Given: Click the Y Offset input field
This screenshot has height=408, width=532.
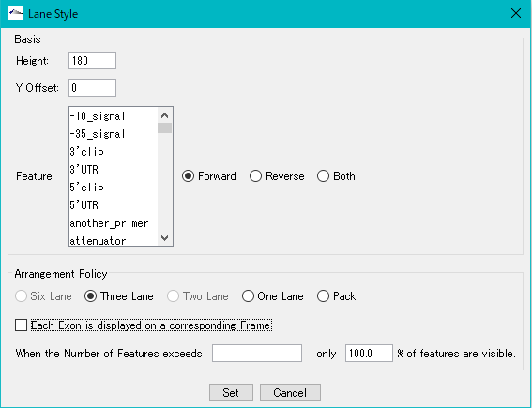Looking at the screenshot, I should [92, 87].
